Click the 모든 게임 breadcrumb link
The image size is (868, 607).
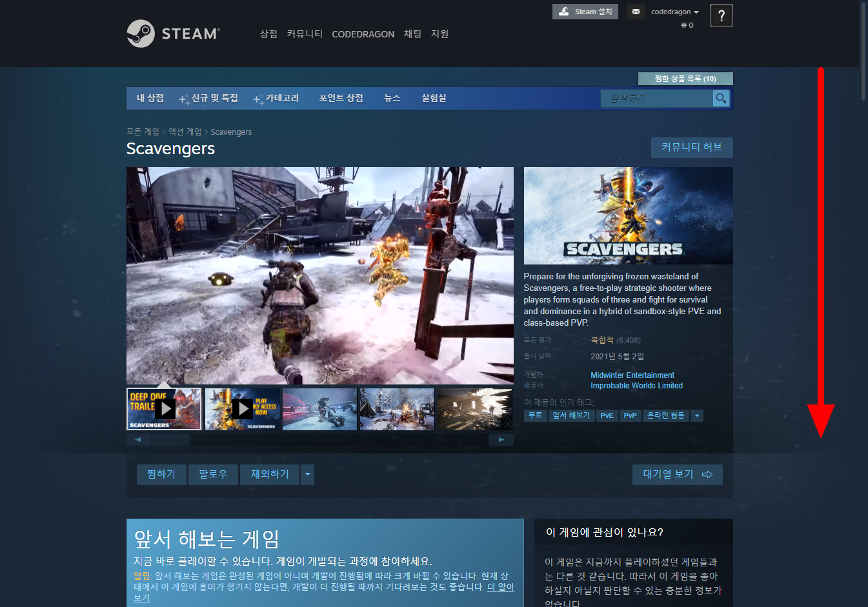(143, 132)
